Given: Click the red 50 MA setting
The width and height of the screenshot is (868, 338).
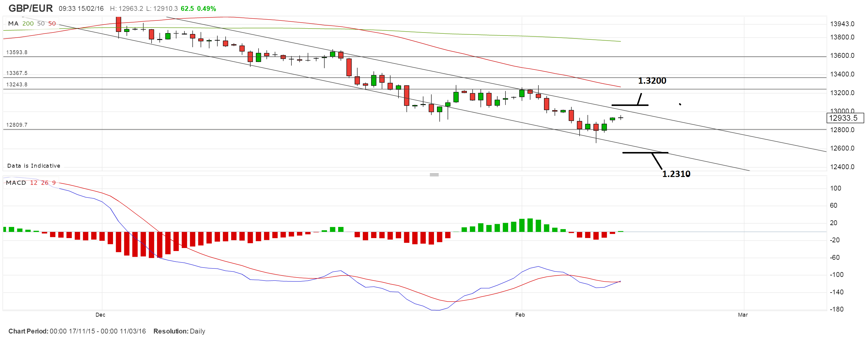Looking at the screenshot, I should pyautogui.click(x=52, y=23).
